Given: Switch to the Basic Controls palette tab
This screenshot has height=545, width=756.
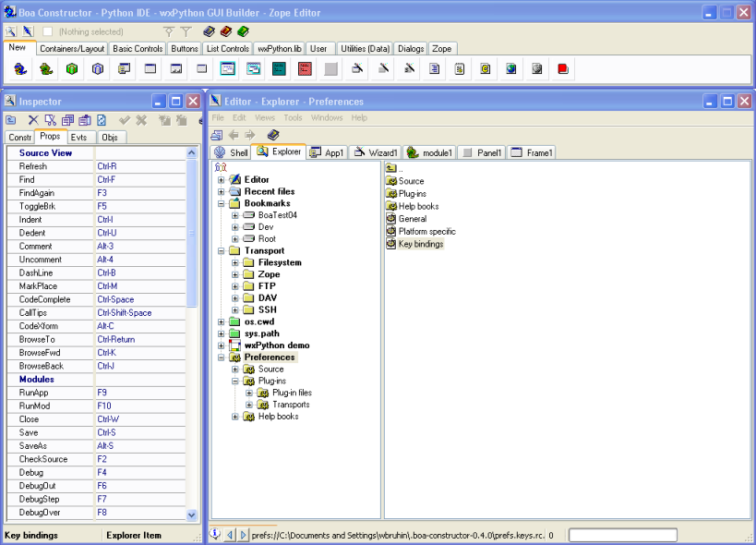Looking at the screenshot, I should (x=138, y=48).
